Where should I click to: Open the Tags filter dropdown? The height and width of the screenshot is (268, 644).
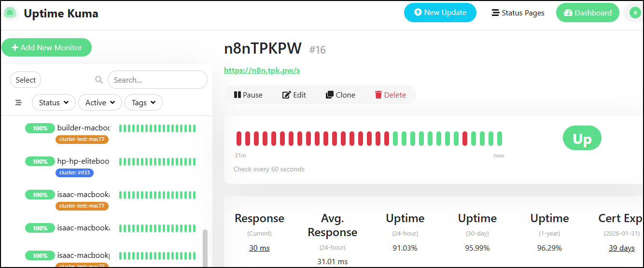tap(143, 102)
